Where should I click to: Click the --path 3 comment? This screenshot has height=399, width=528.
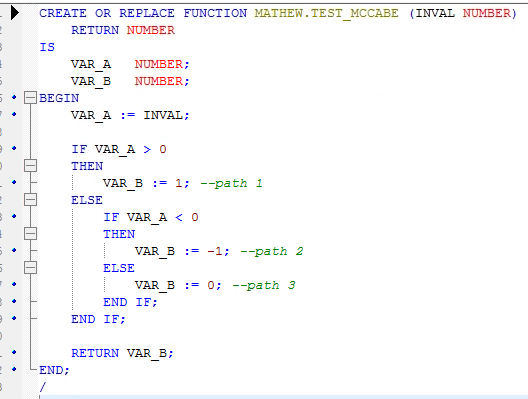pyautogui.click(x=264, y=285)
